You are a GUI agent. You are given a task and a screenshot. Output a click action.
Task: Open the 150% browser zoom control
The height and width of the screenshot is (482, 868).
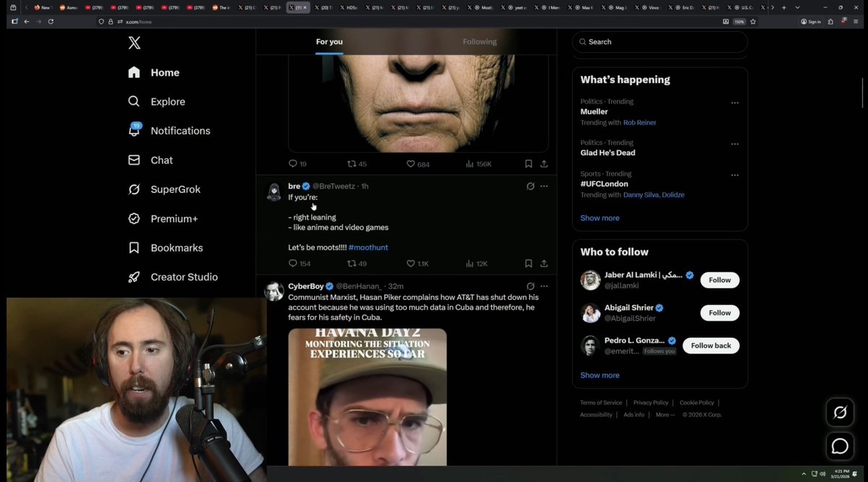(x=738, y=21)
